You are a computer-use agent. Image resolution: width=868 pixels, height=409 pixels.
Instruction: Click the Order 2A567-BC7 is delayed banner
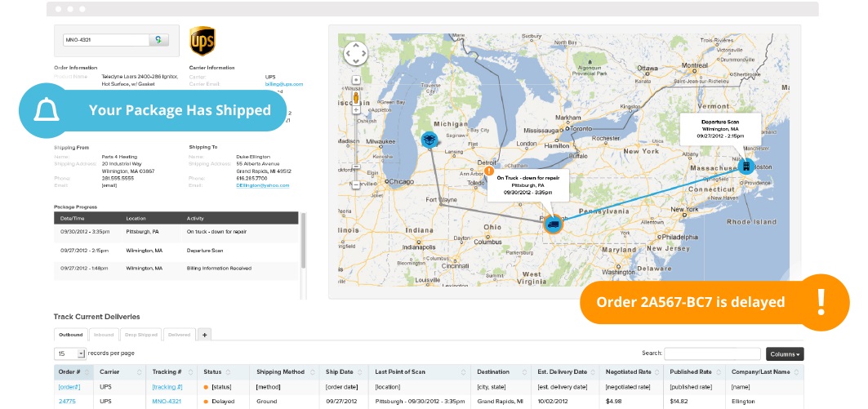(714, 302)
